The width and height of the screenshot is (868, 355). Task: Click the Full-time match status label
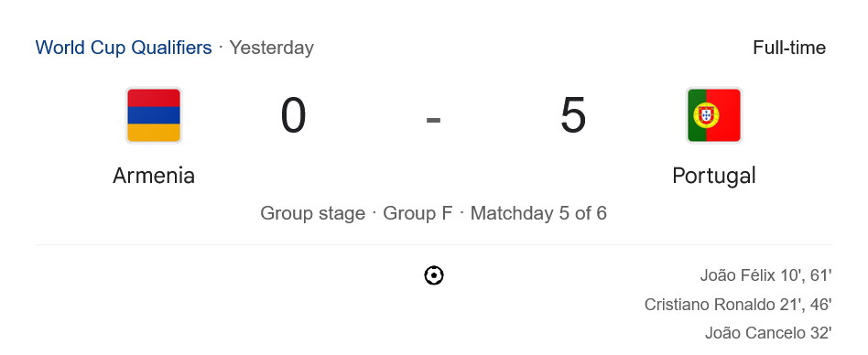click(x=789, y=48)
